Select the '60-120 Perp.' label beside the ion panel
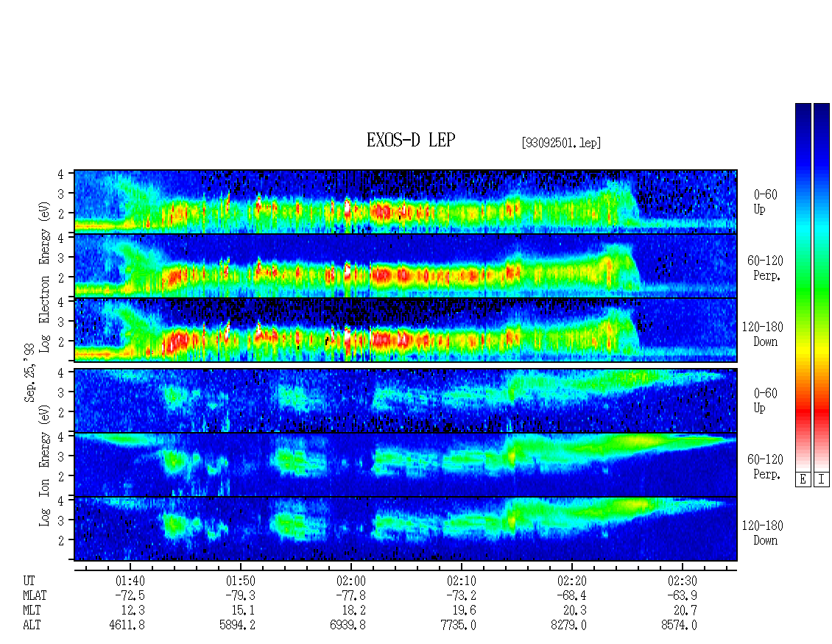Screen dimensions: 832x644 pos(765,467)
